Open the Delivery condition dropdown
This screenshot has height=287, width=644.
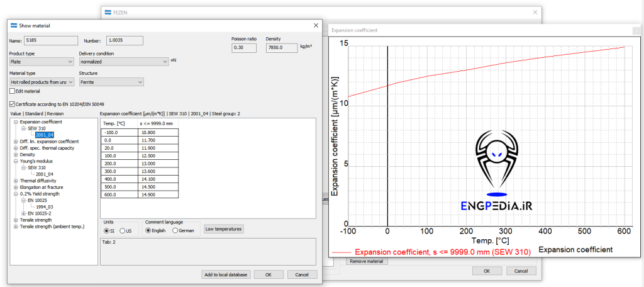coord(123,62)
